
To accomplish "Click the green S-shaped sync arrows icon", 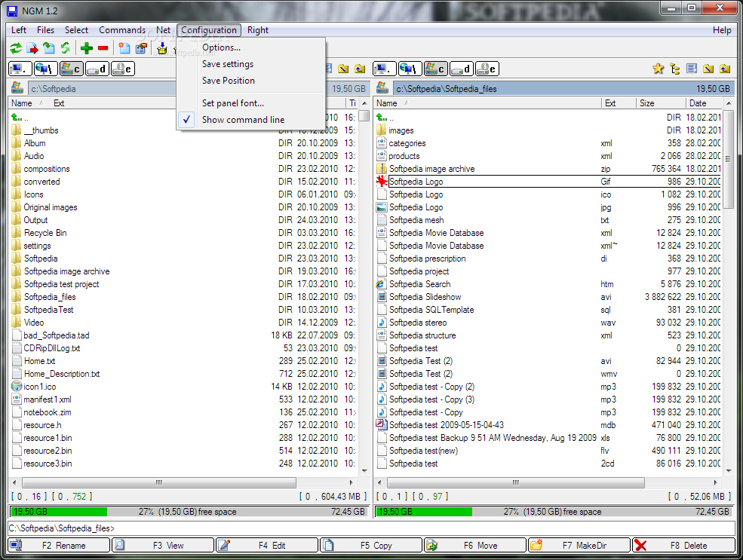I will 66,48.
